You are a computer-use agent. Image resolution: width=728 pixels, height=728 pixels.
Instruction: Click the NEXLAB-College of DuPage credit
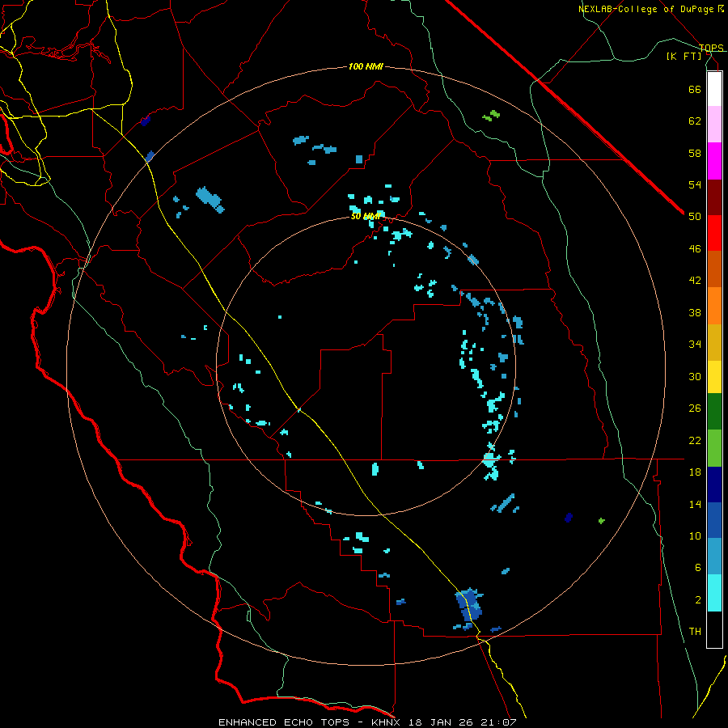(x=651, y=9)
